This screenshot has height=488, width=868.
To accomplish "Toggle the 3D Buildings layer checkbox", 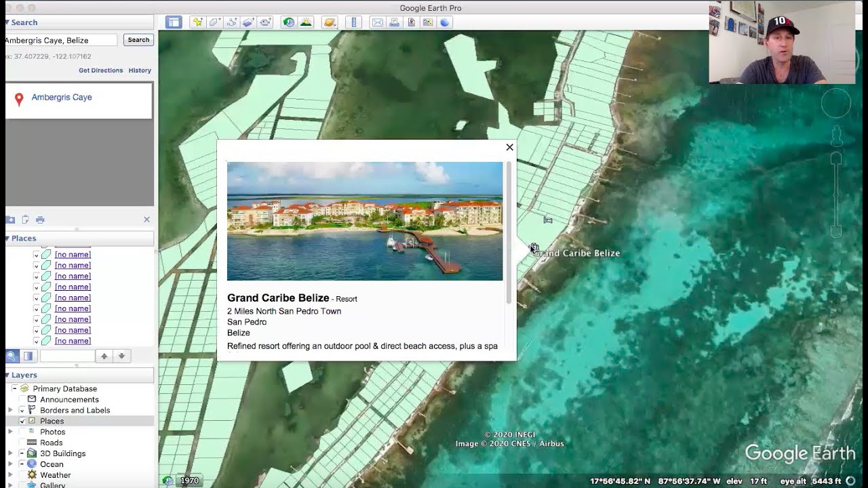I will point(22,453).
